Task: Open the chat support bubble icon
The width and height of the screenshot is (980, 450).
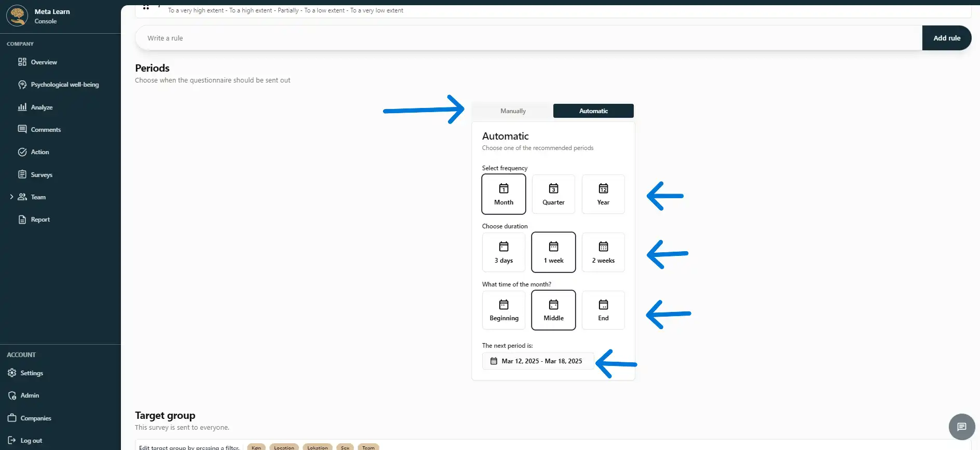Action: coord(961,427)
